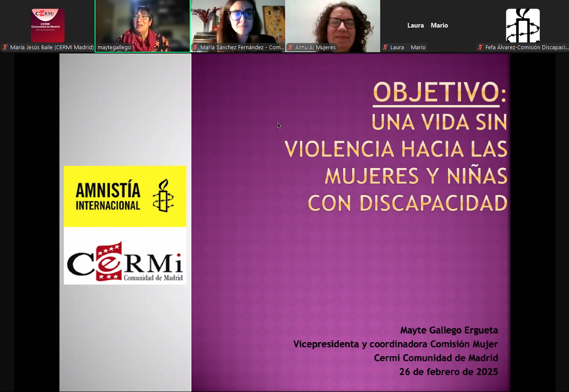The image size is (569, 392).
Task: Click the CERMI Comunidad de Madrid profile avatar
Action: pos(48,25)
